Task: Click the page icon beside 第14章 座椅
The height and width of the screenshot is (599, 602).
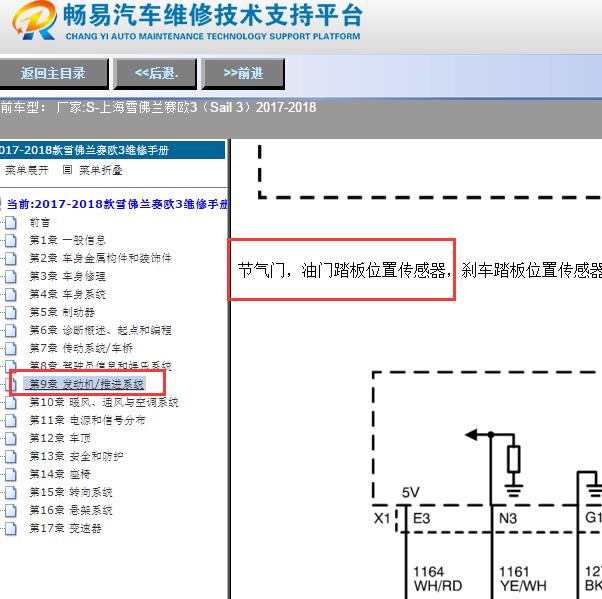Action: point(11,474)
